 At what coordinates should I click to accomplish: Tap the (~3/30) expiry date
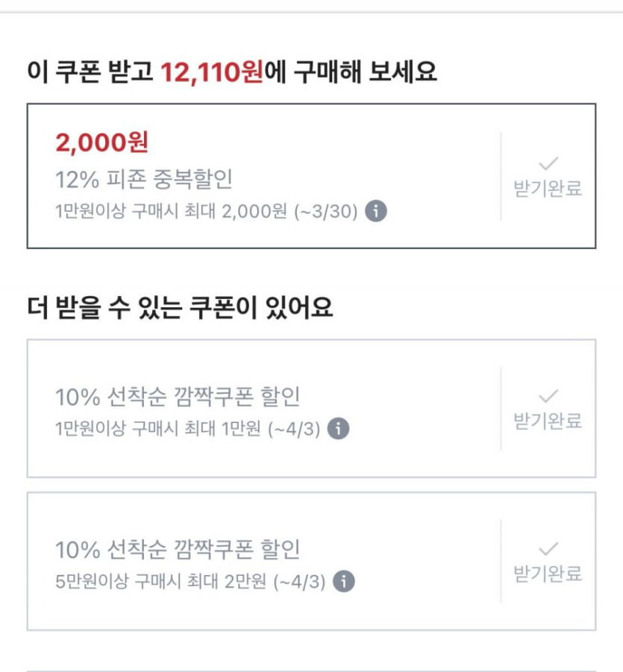tap(326, 212)
